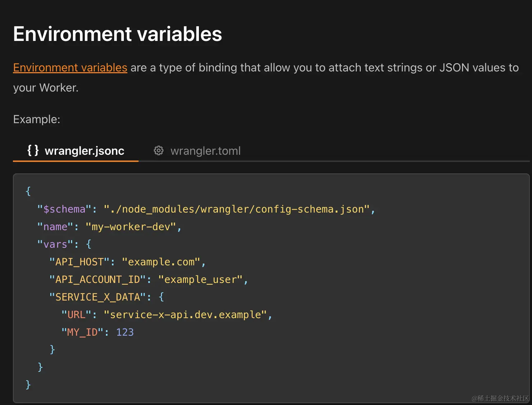Viewport: 532px width, 405px height.
Task: Click the gear icon beside wrangler.toml
Action: point(159,150)
